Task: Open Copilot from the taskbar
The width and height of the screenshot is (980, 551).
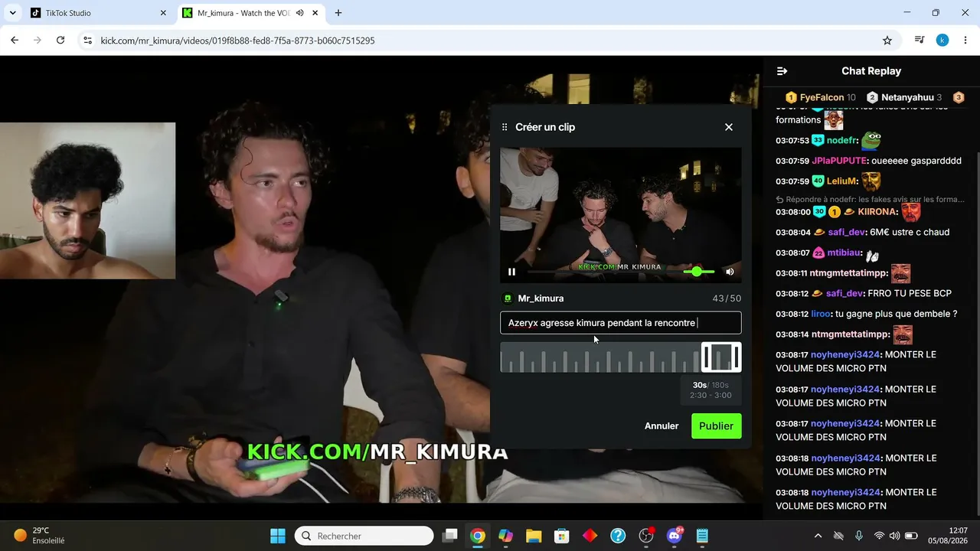Action: pos(505,536)
